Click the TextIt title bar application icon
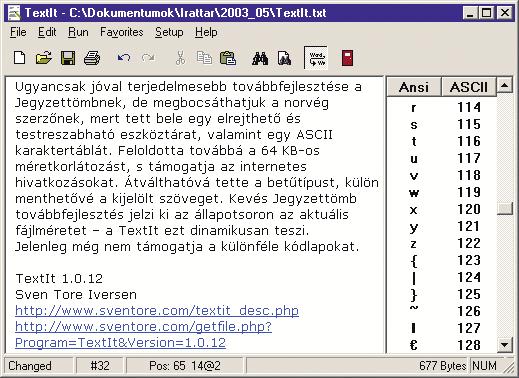519x378 pixels. pyautogui.click(x=14, y=13)
